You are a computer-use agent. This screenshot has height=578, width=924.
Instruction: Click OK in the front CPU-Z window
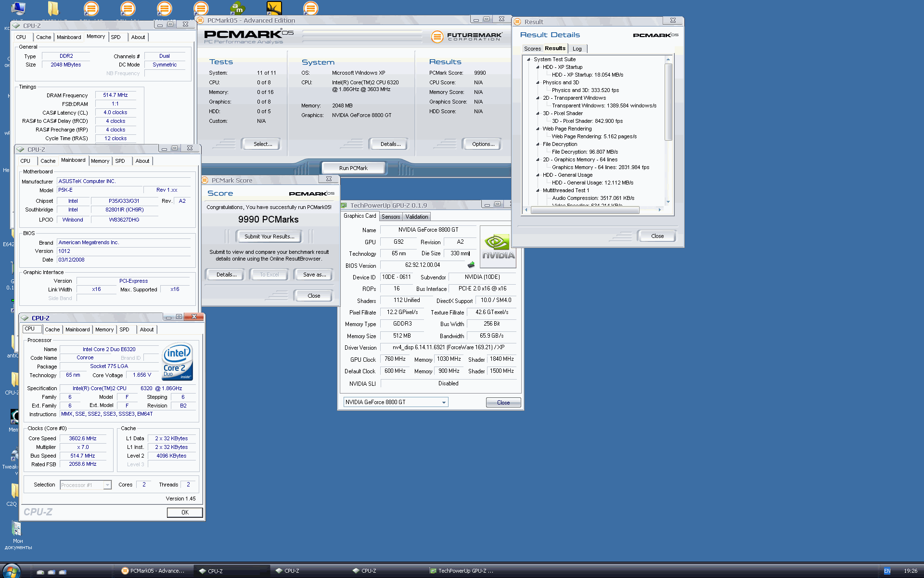[x=185, y=512]
